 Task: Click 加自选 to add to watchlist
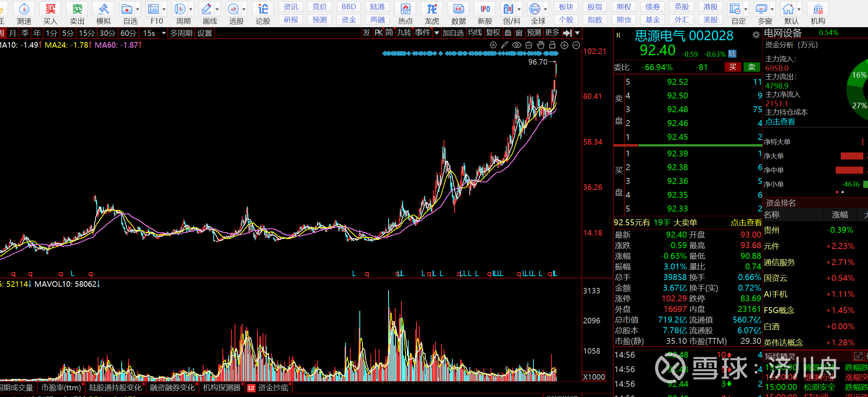coord(453,33)
